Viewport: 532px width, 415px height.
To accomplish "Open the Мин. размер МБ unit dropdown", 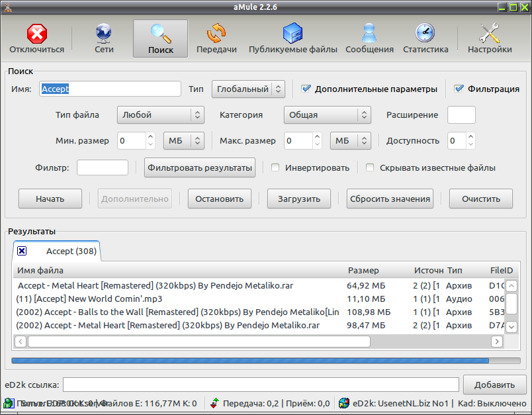I will coord(184,140).
